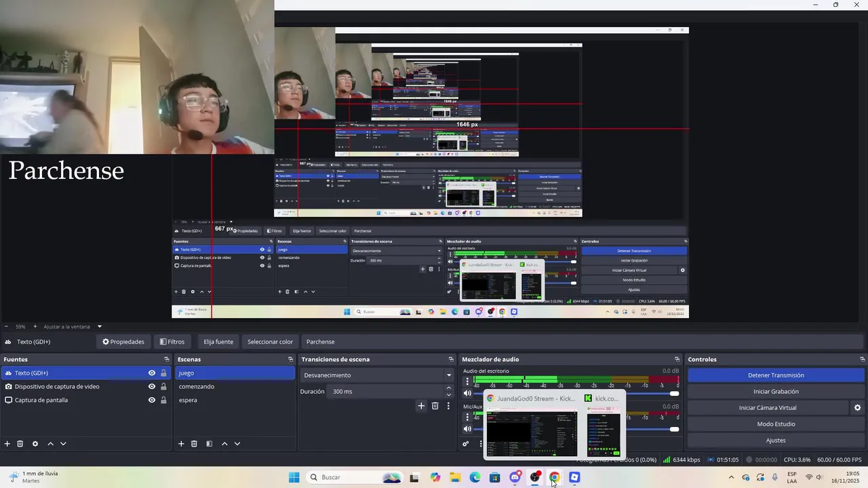Undock the Escenas panel
This screenshot has height=488, width=868.
point(291,359)
